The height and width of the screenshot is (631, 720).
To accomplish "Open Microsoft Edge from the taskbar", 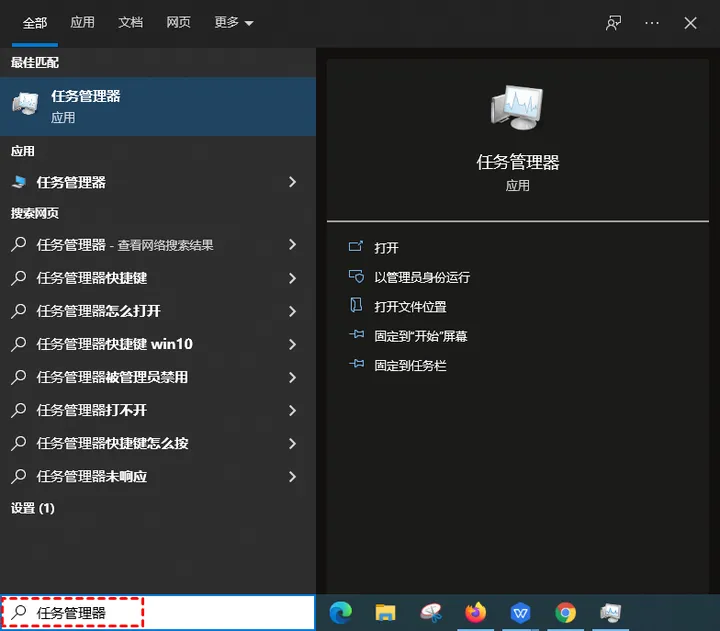I will [341, 613].
